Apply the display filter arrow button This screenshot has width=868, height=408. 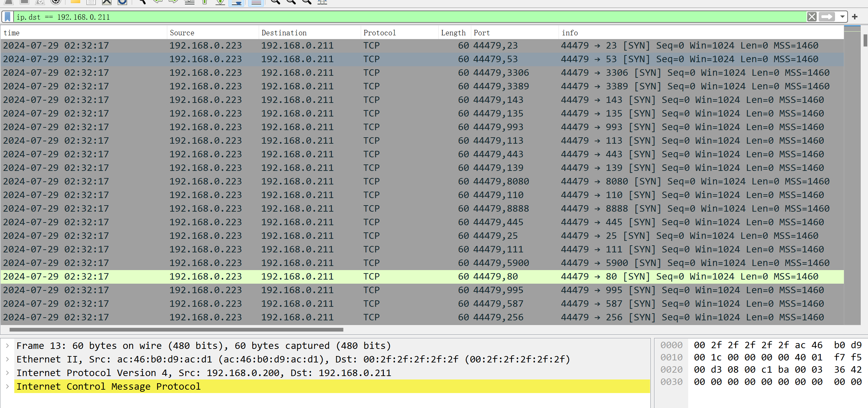coord(827,17)
